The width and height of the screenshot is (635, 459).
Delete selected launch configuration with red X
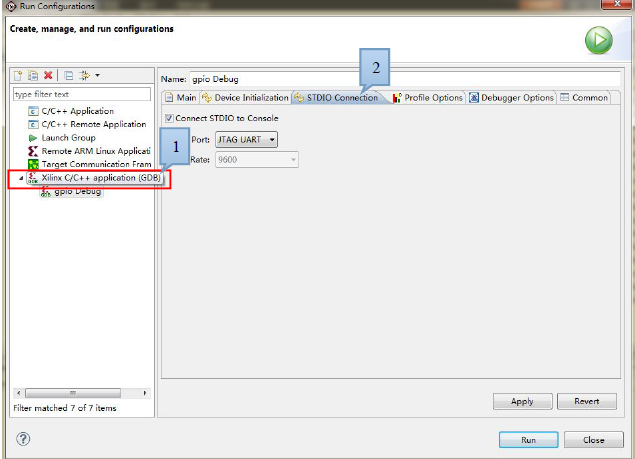(x=48, y=76)
